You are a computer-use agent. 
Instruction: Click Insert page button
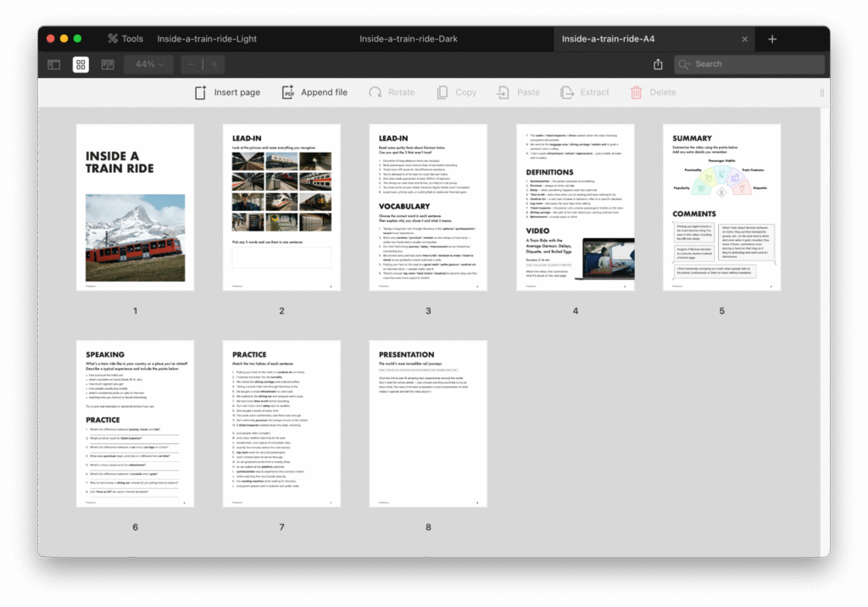(227, 92)
